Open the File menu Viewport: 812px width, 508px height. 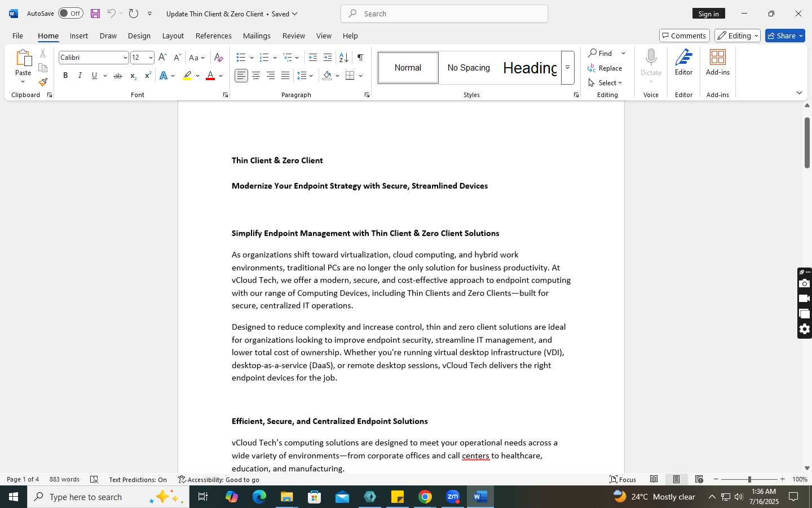[17, 36]
